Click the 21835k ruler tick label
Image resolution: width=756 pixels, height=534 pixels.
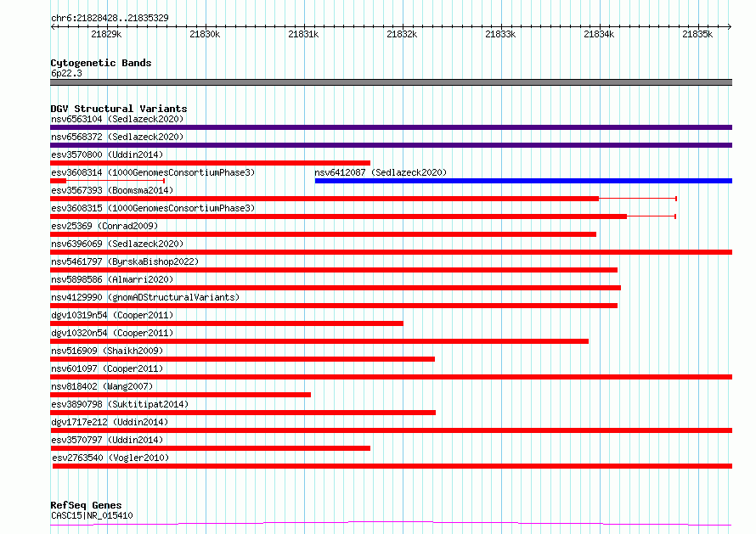(697, 34)
